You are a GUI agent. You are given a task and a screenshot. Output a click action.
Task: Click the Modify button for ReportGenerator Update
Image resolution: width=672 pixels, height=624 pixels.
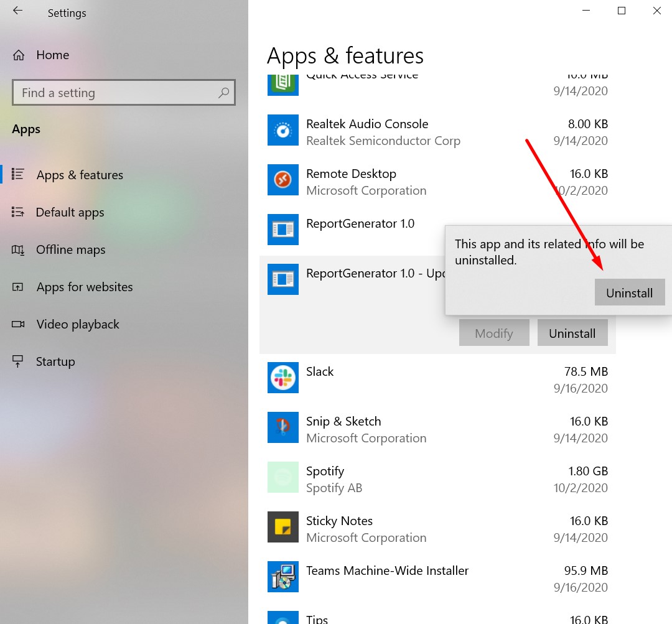click(x=494, y=333)
